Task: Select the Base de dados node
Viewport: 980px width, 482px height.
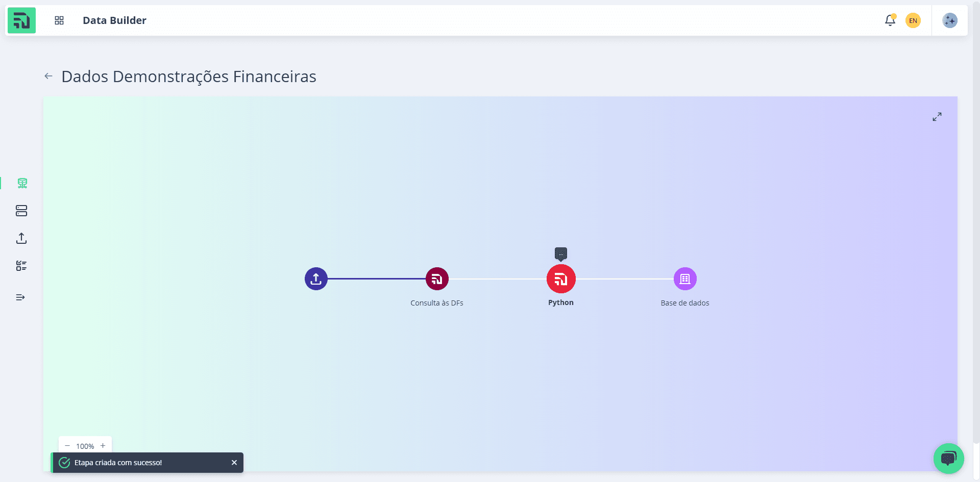Action: 685,279
